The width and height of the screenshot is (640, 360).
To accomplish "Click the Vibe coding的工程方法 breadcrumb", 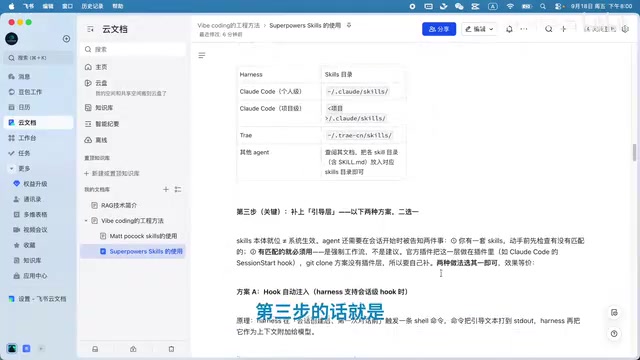I will [x=229, y=25].
